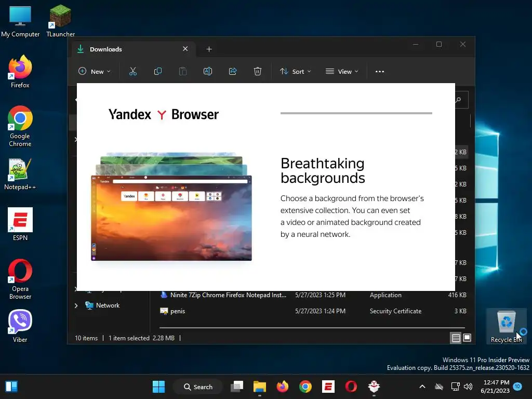
Task: Open the Widgets button on taskbar
Action: pos(11,387)
